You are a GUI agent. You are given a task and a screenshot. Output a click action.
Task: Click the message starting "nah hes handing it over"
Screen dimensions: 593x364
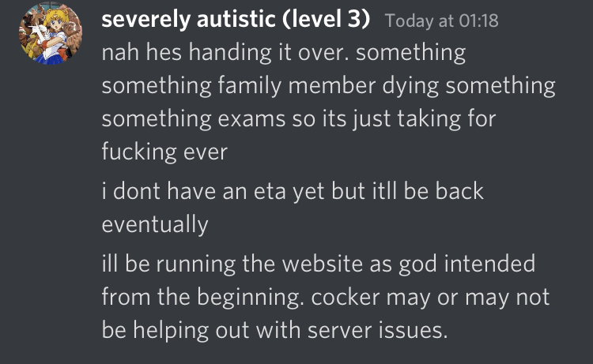tap(283, 54)
